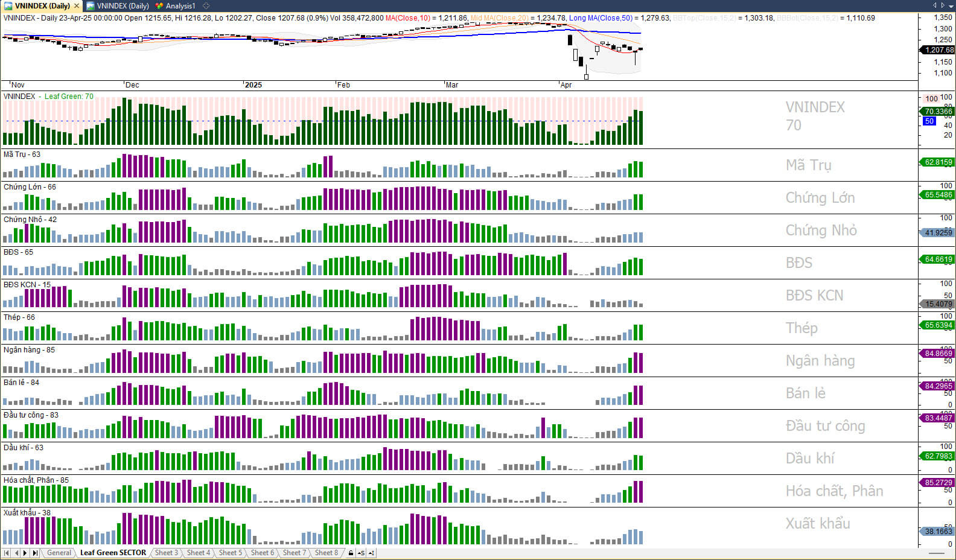Switch to the second VNINDEX (Daily) tab
Image resolution: width=956 pixels, height=560 pixels.
118,6
